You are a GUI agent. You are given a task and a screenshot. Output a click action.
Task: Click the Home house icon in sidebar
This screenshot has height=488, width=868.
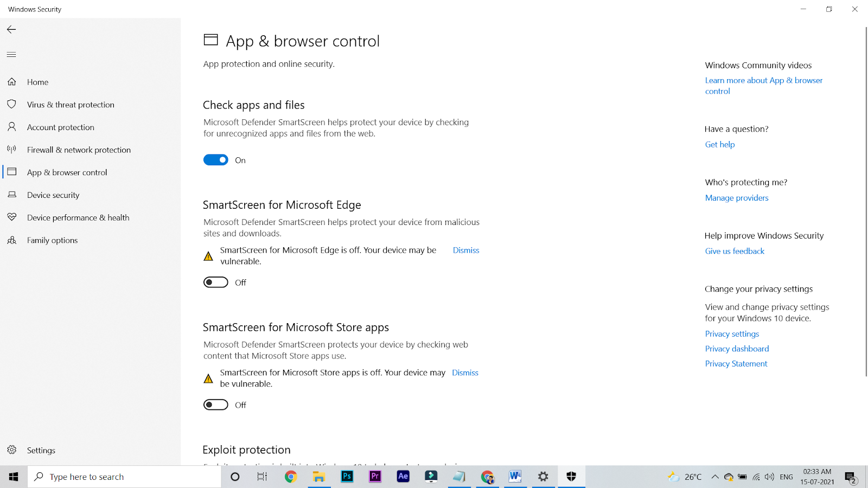12,82
